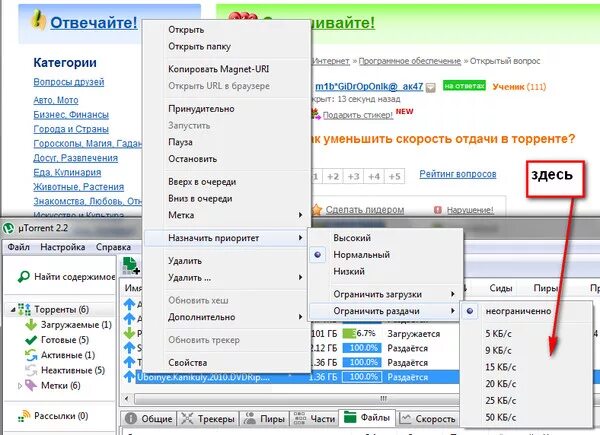Click the Сиды column header
This screenshot has height=435, width=600.
(x=501, y=288)
